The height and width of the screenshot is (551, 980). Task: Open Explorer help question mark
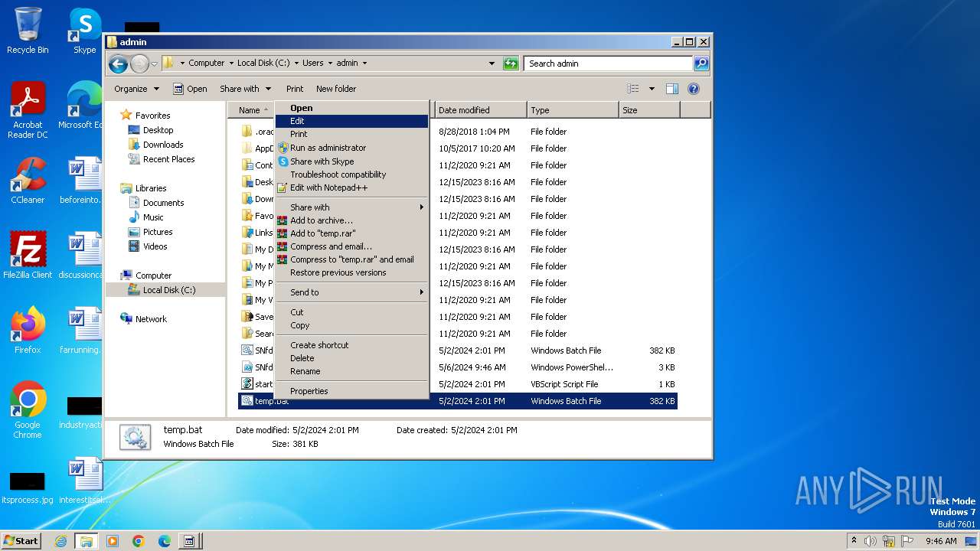point(694,89)
